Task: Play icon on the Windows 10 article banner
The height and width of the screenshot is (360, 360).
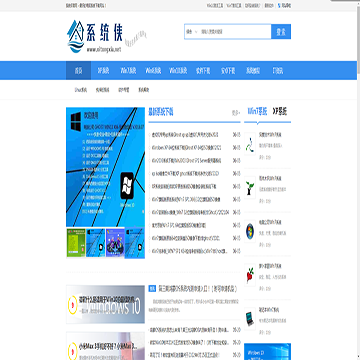Action: (73, 304)
